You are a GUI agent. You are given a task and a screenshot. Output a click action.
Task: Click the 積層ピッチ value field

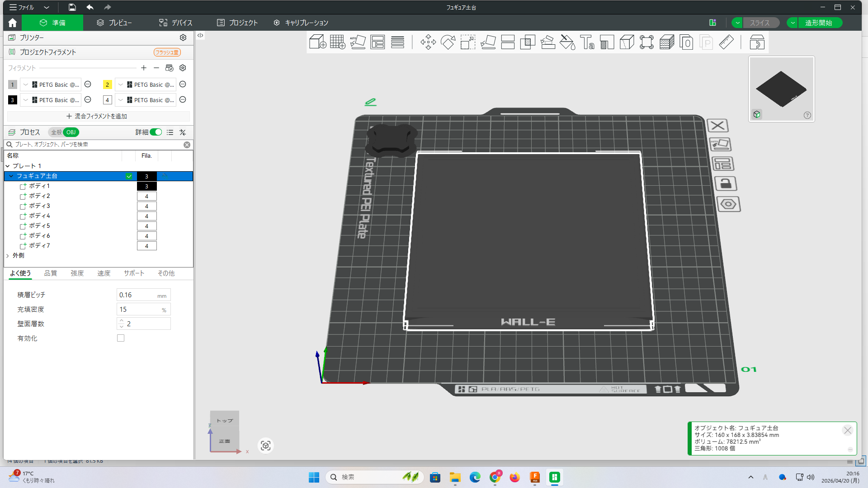[x=137, y=295]
